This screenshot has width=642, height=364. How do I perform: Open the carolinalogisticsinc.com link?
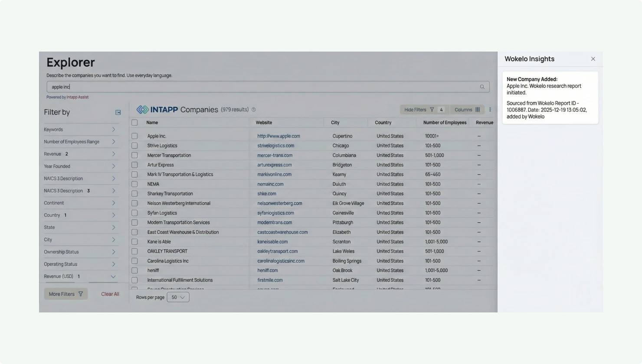coord(281,261)
